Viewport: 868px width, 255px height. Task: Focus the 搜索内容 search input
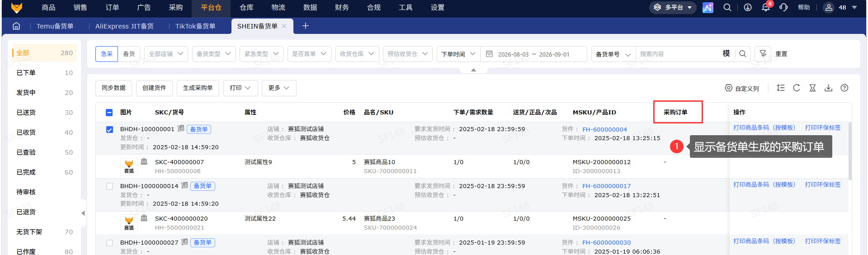click(678, 54)
